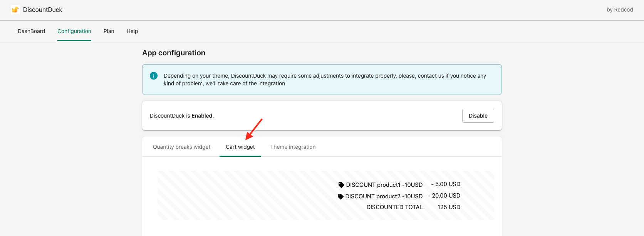644x236 pixels.
Task: Click the tag icon beside product1 discount
Action: 341,185
